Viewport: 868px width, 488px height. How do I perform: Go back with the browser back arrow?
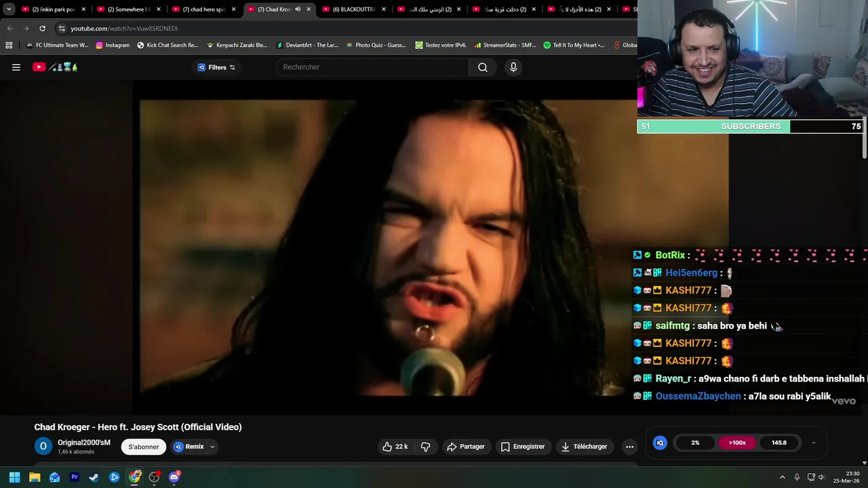tap(9, 28)
